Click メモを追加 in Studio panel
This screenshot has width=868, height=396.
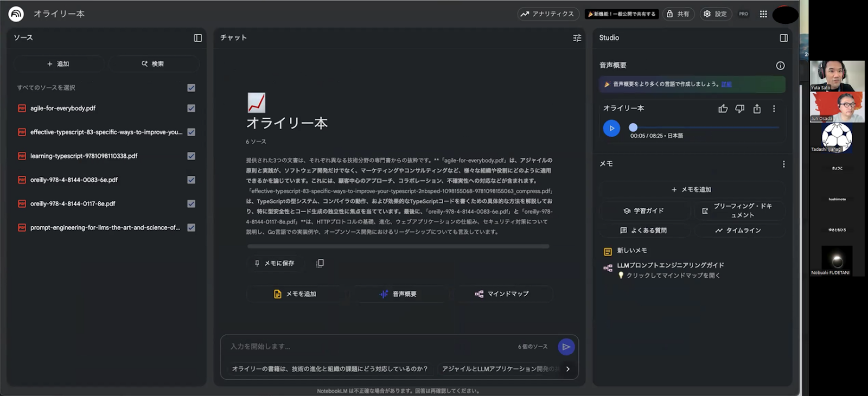tap(692, 190)
